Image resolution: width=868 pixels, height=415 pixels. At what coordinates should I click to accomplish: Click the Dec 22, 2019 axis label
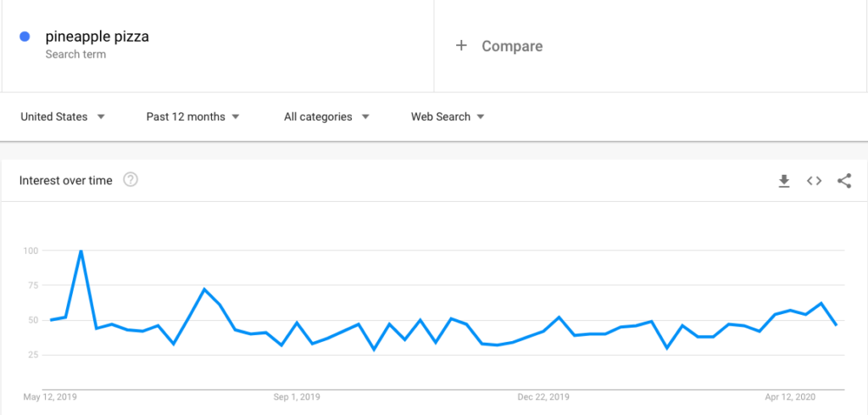click(543, 396)
